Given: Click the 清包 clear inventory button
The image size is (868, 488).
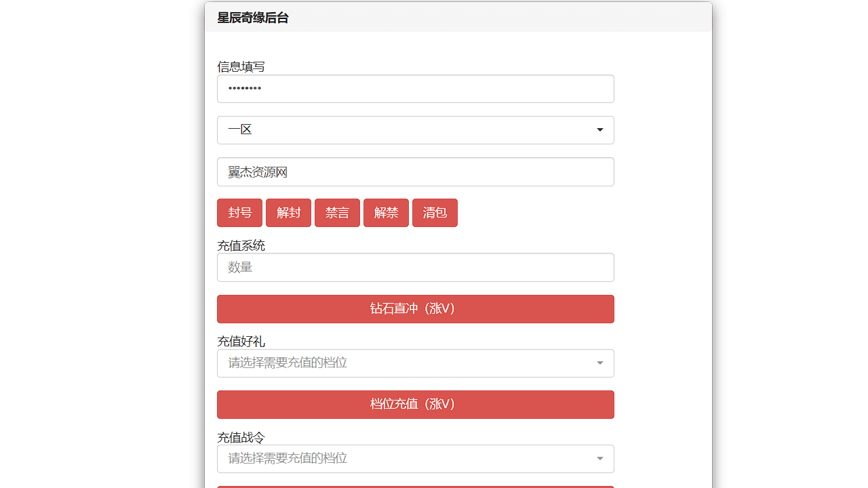Looking at the screenshot, I should point(435,212).
